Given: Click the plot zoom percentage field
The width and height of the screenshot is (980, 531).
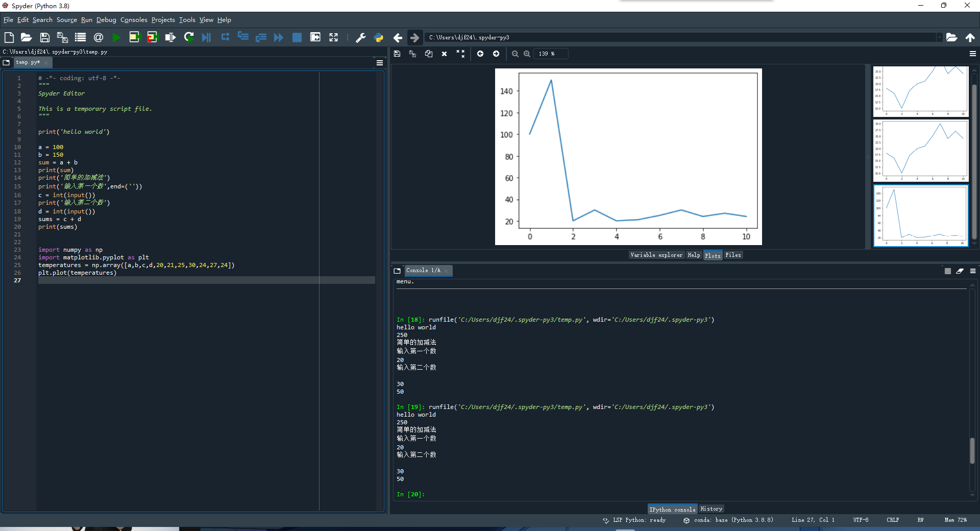Looking at the screenshot, I should pyautogui.click(x=551, y=54).
